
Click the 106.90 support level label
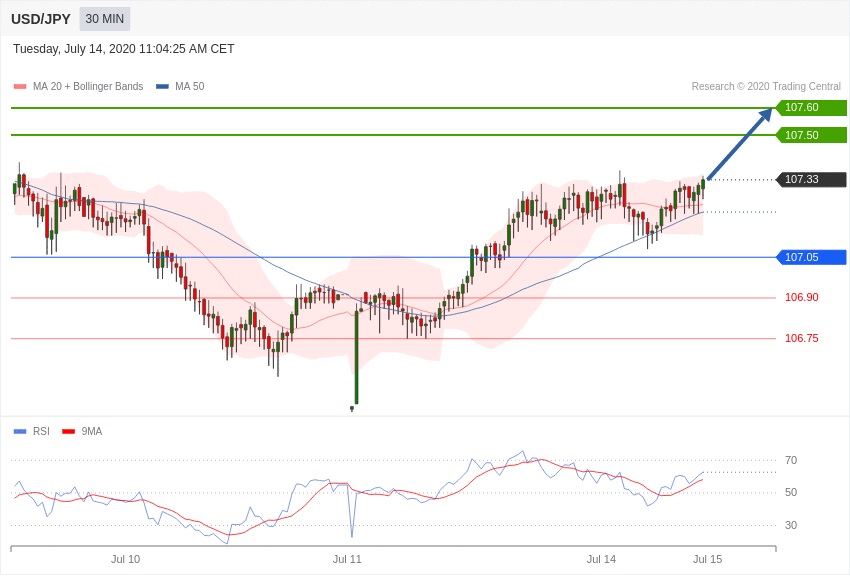[x=801, y=297]
